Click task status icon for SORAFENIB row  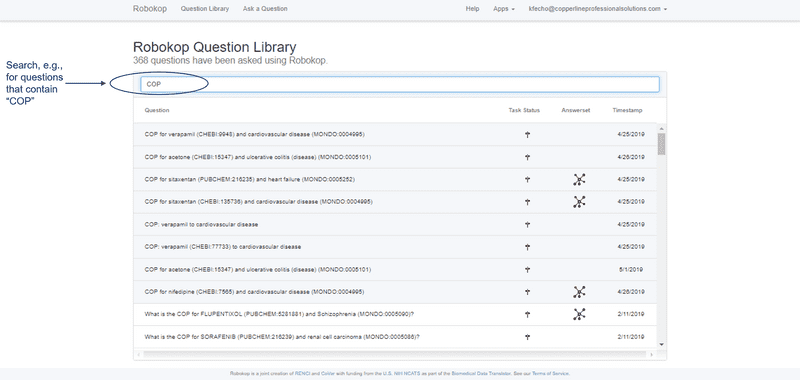tap(528, 337)
